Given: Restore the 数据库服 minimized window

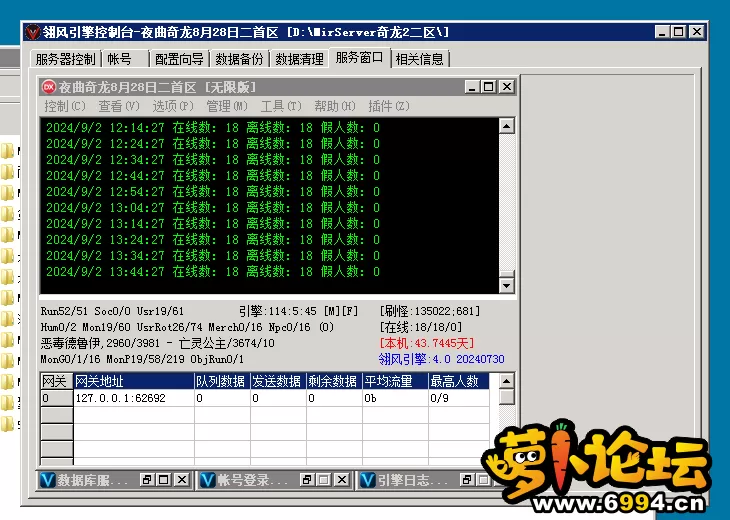Looking at the screenshot, I should coord(147,479).
